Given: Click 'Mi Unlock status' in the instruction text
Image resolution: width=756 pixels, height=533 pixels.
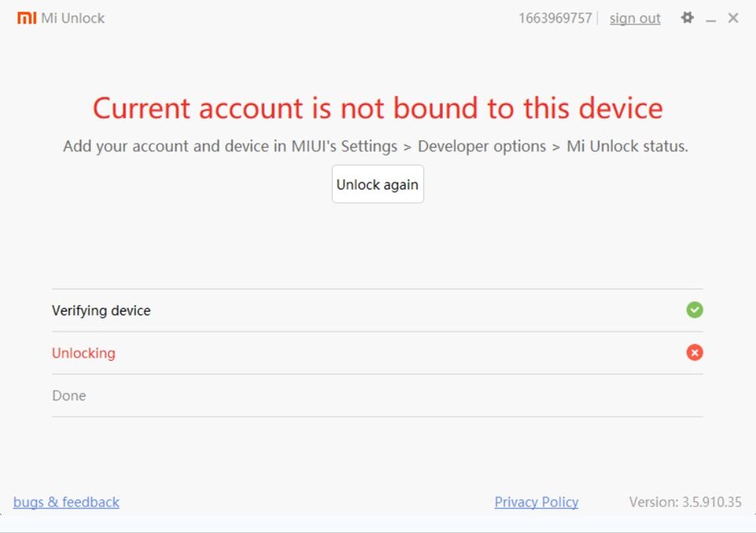Looking at the screenshot, I should pos(627,146).
